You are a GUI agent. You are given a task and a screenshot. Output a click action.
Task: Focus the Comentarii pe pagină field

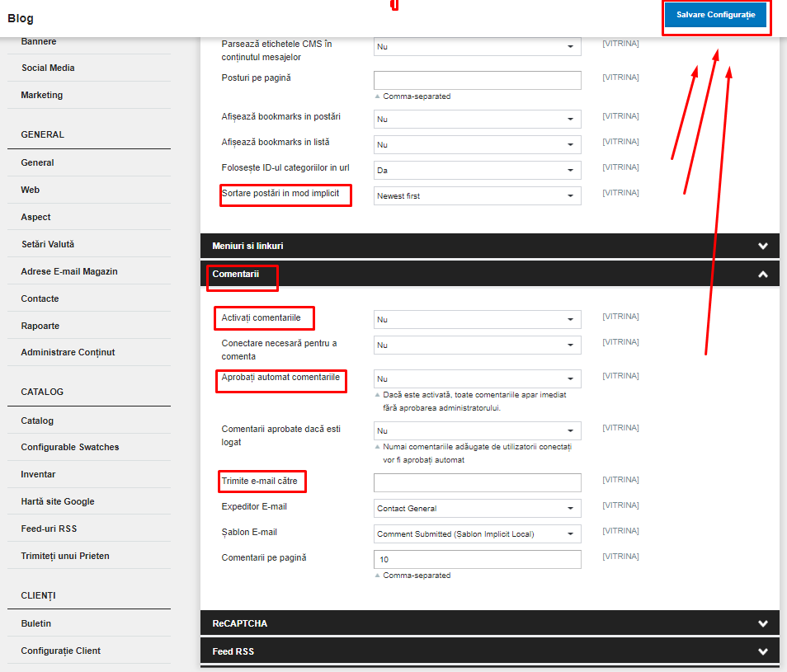point(478,560)
